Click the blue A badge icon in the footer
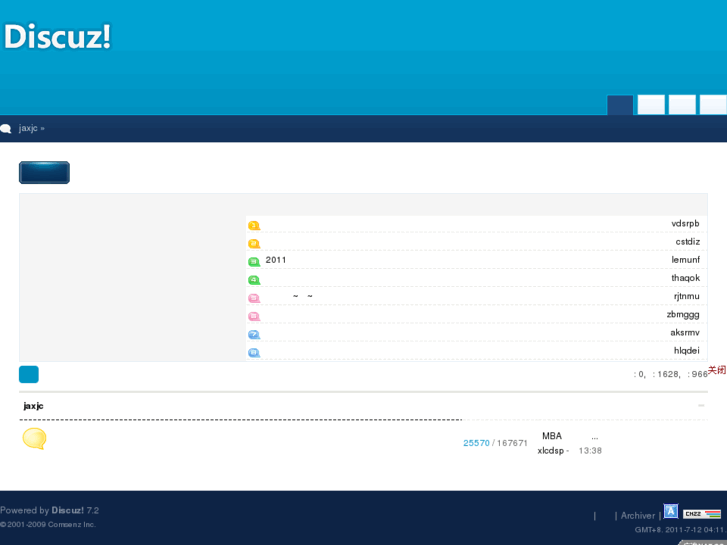 [671, 511]
